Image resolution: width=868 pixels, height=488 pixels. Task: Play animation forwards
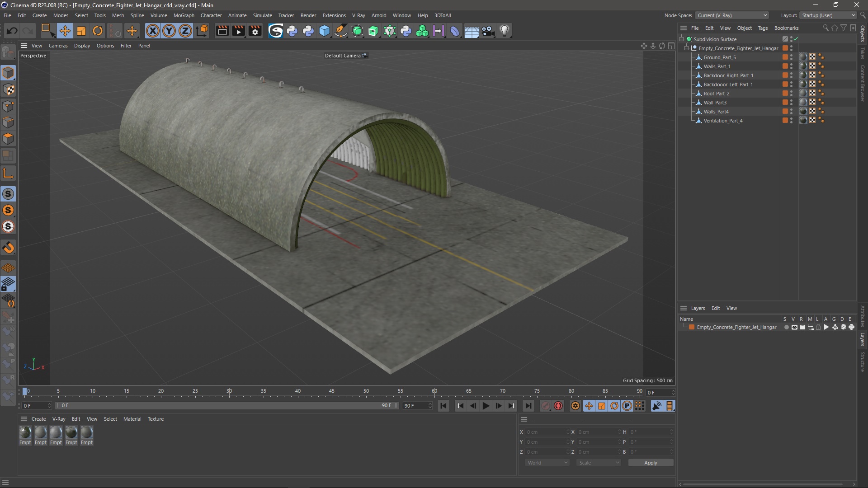pos(486,406)
